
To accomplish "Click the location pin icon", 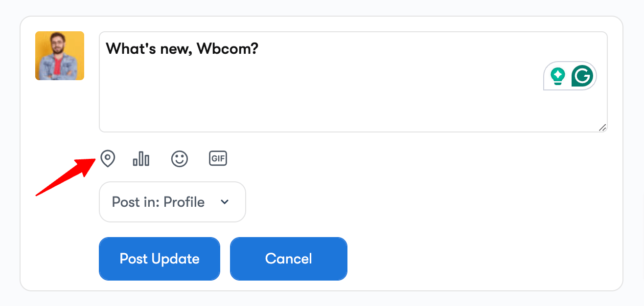I will pyautogui.click(x=108, y=158).
